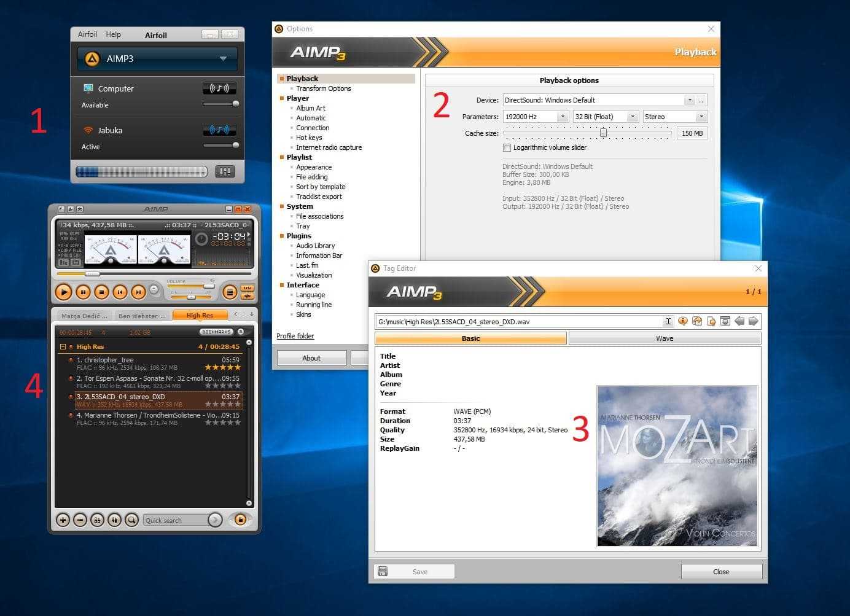Click the Quick search field in playlist

coord(176,520)
